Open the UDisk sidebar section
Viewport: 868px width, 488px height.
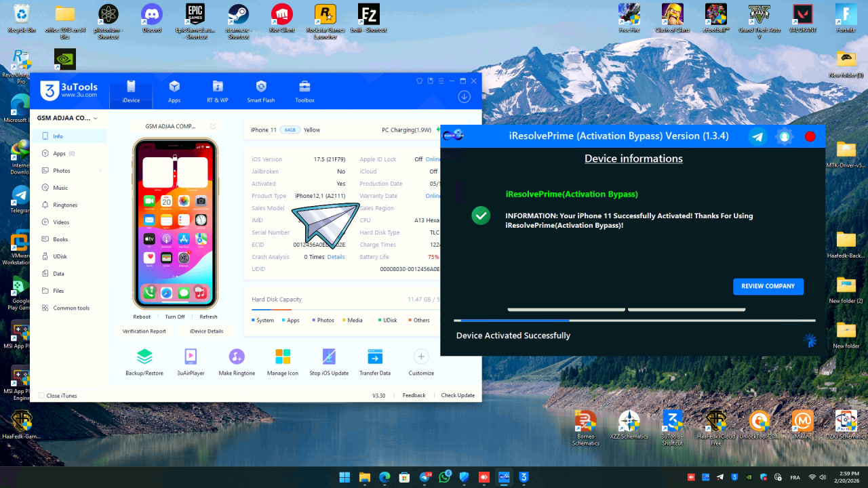coord(70,256)
